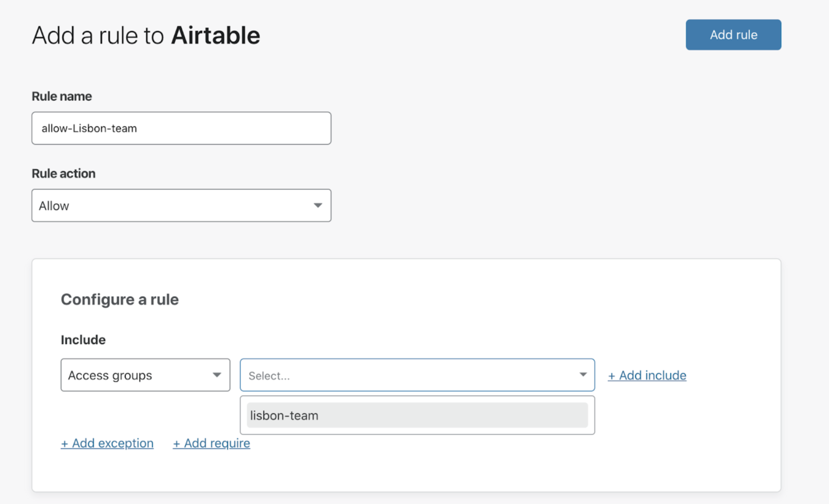Viewport: 829px width, 504px height.
Task: Click the Include section label
Action: click(83, 339)
